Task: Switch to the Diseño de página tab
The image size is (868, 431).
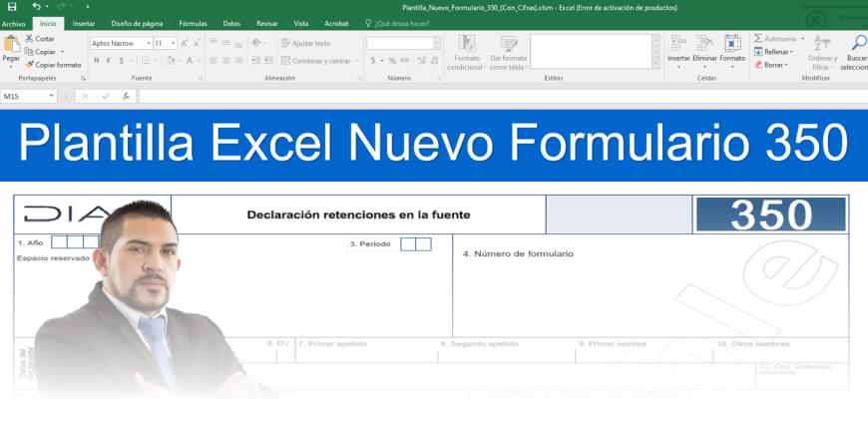Action: click(137, 24)
